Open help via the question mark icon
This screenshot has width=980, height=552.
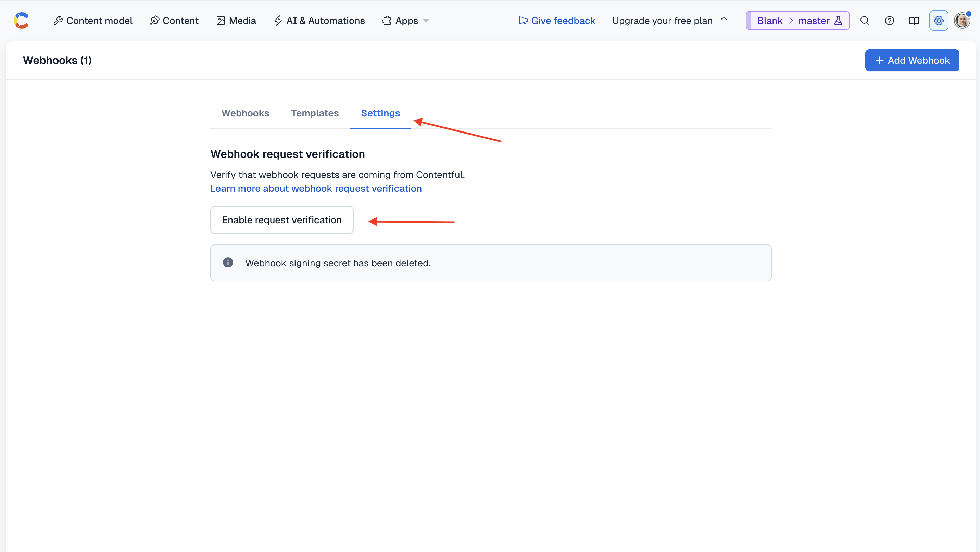pyautogui.click(x=890, y=21)
